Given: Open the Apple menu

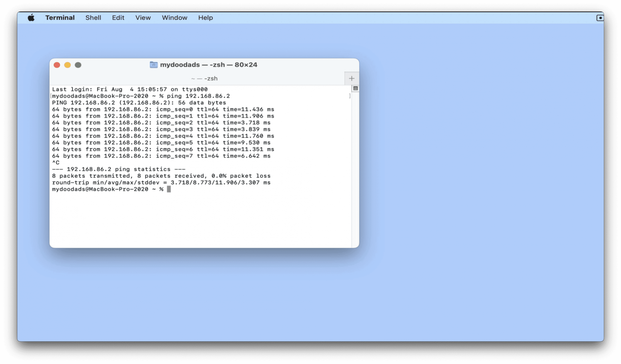Looking at the screenshot, I should tap(31, 18).
